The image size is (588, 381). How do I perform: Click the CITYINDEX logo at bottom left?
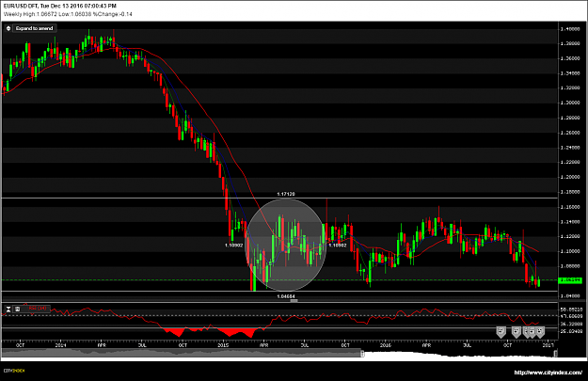click(14, 371)
